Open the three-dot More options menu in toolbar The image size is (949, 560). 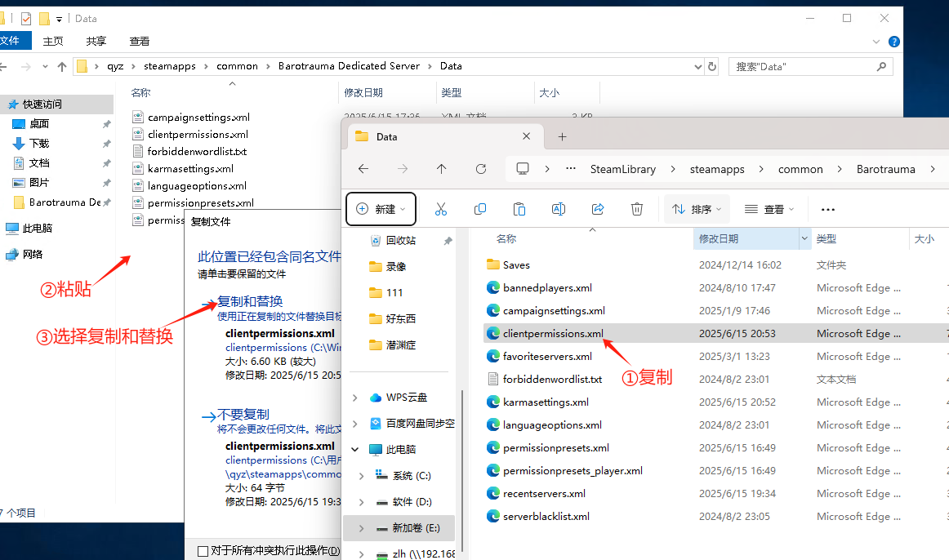click(828, 209)
